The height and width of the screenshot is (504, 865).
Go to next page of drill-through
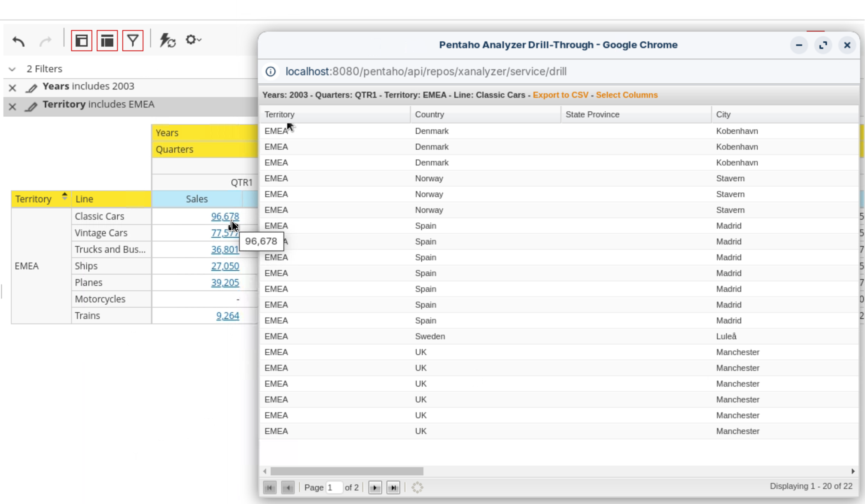375,488
